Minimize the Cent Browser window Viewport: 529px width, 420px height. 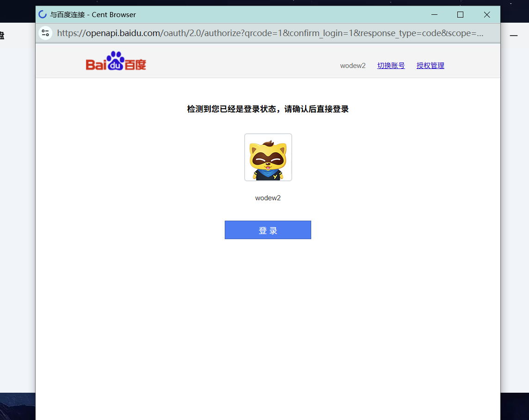point(434,14)
